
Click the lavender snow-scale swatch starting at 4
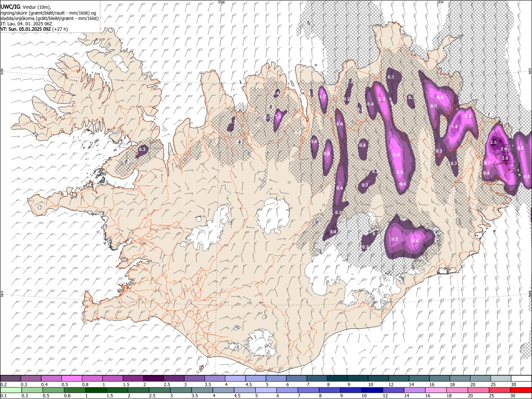[x=234, y=378]
